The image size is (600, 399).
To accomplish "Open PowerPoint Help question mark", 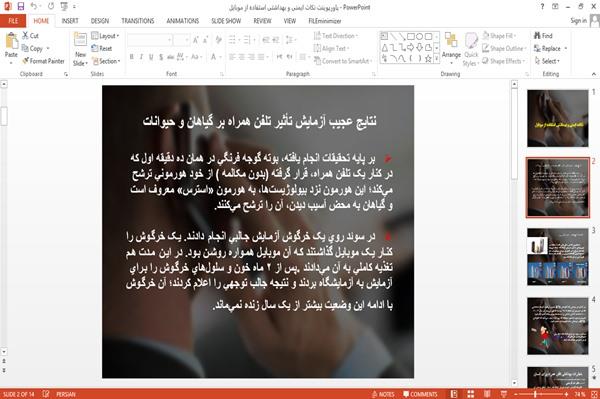I will [x=542, y=7].
